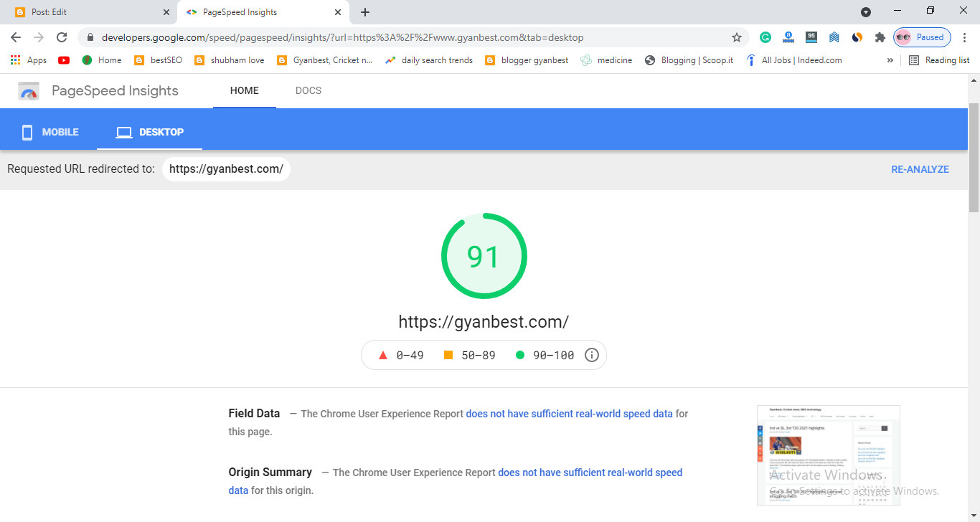This screenshot has width=980, height=522.
Task: Click the https://gyanbest.com/ heading text
Action: pyautogui.click(x=484, y=321)
